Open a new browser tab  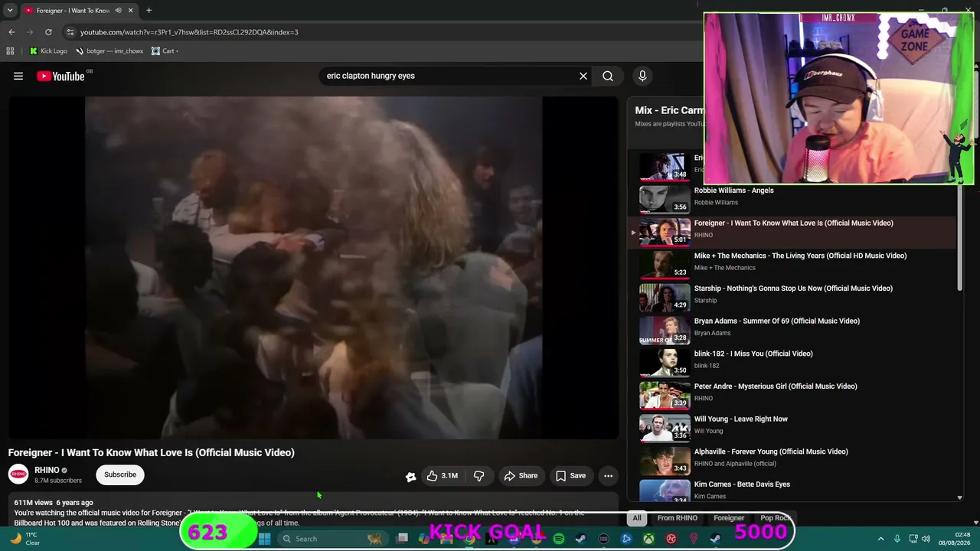point(149,11)
